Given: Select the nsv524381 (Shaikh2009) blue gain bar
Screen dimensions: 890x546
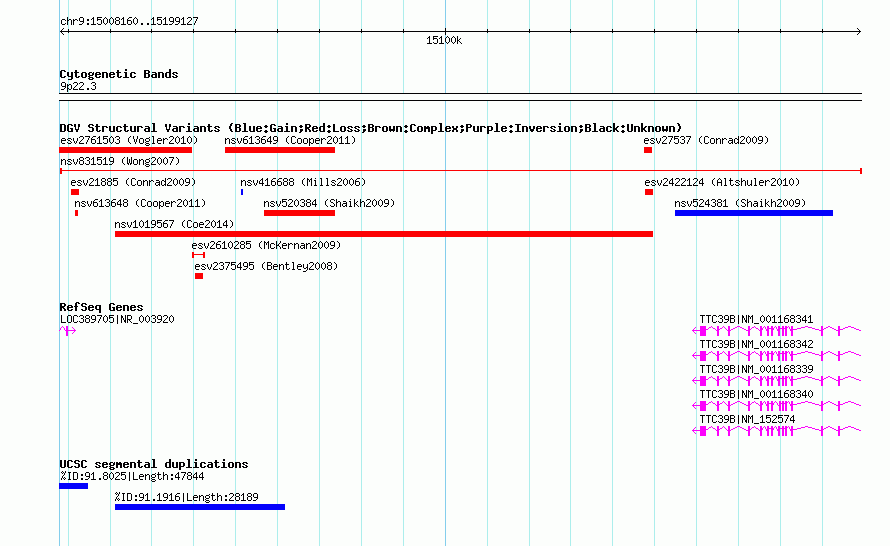Looking at the screenshot, I should (x=754, y=213).
